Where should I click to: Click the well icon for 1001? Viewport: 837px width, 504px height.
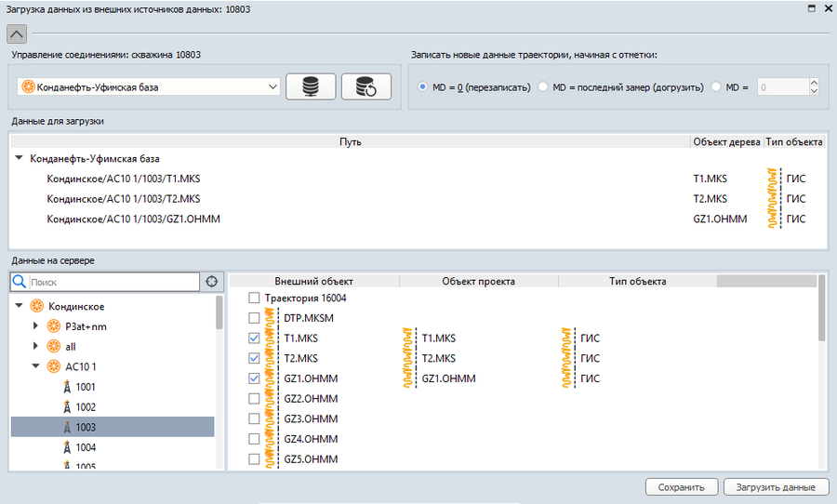click(66, 387)
